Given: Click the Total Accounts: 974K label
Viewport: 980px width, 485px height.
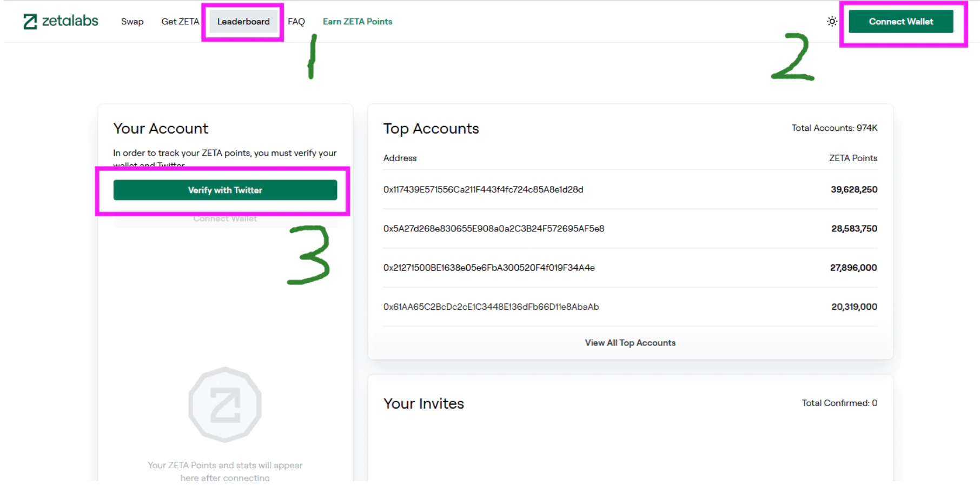Looking at the screenshot, I should 835,128.
